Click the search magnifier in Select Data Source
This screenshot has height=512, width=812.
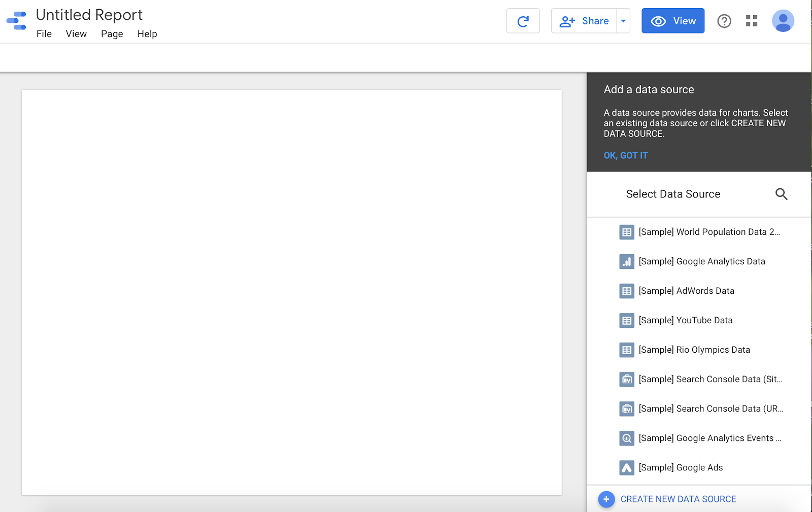point(782,194)
